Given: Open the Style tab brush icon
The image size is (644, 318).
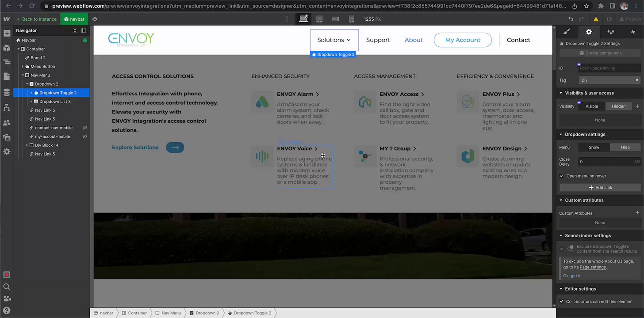Looking at the screenshot, I should coord(567,32).
